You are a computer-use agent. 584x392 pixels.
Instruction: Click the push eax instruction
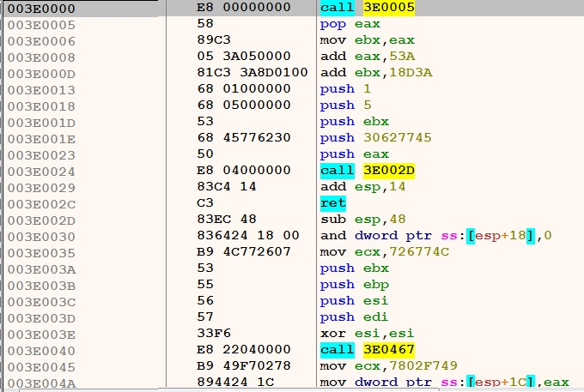[x=354, y=154]
